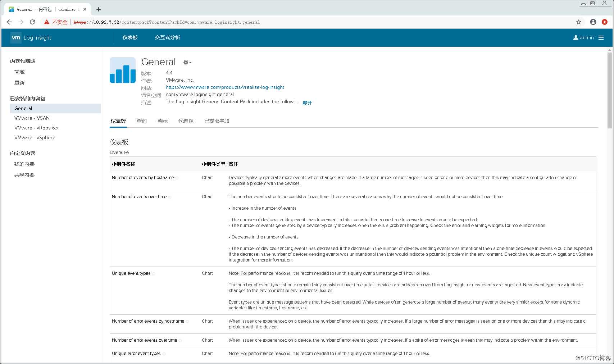Select VMware - vRops 6.x content pack
614x364 pixels.
(36, 128)
